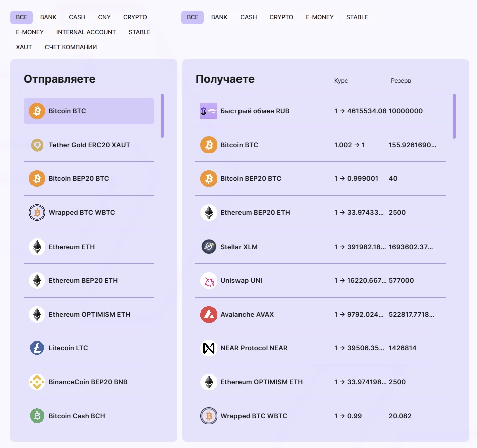Select the BANK filter above Получаете
Viewport: 477px width, 448px height.
(x=219, y=17)
